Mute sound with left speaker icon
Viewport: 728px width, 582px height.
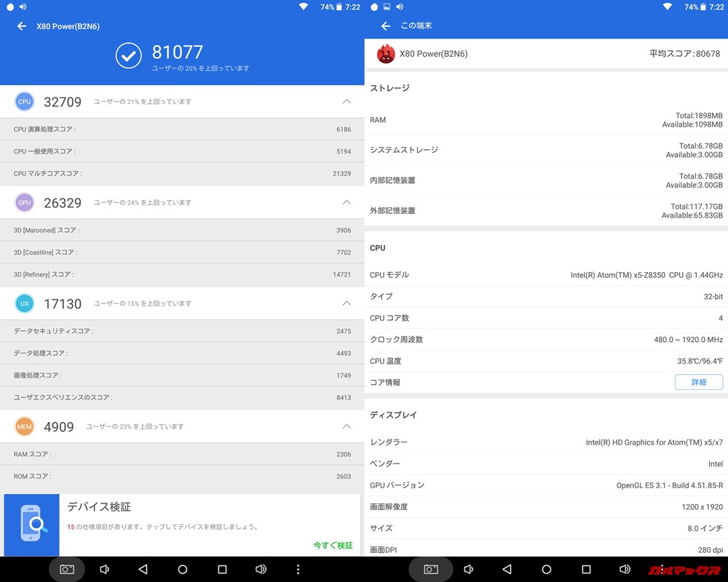pyautogui.click(x=104, y=570)
